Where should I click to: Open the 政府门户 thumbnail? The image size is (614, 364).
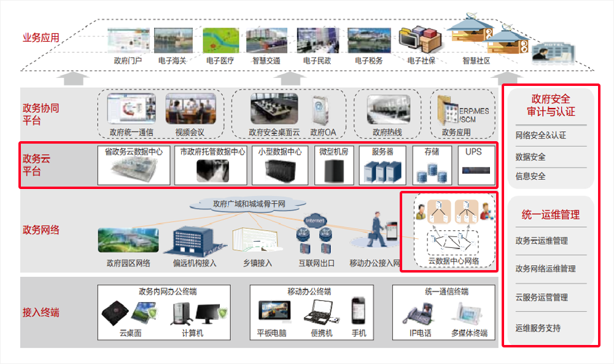(x=128, y=41)
